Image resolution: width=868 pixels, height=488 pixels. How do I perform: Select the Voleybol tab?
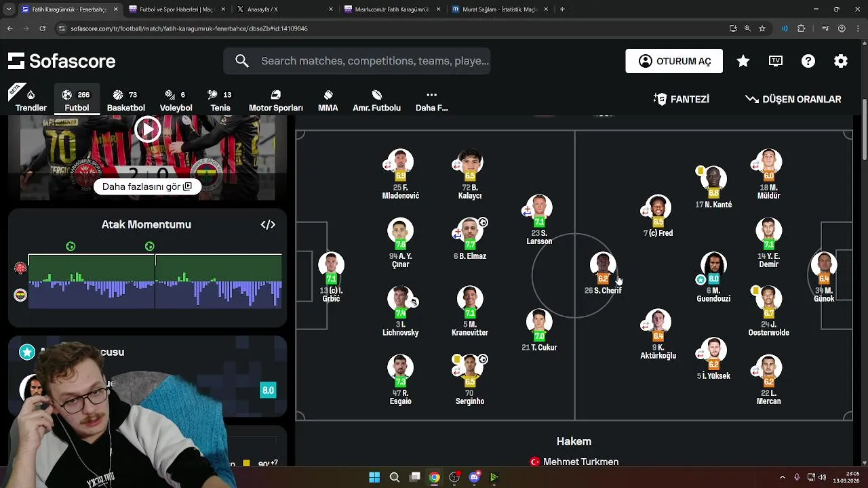click(176, 100)
